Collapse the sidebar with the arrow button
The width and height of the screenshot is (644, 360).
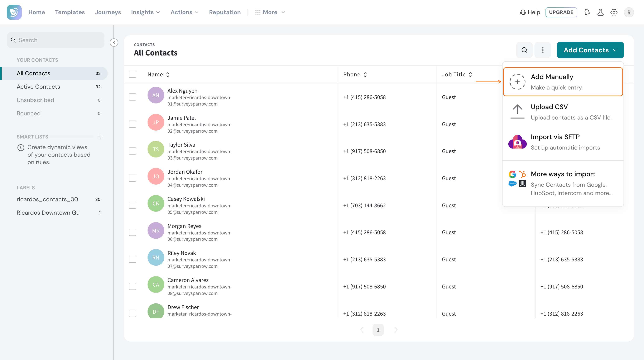tap(114, 43)
